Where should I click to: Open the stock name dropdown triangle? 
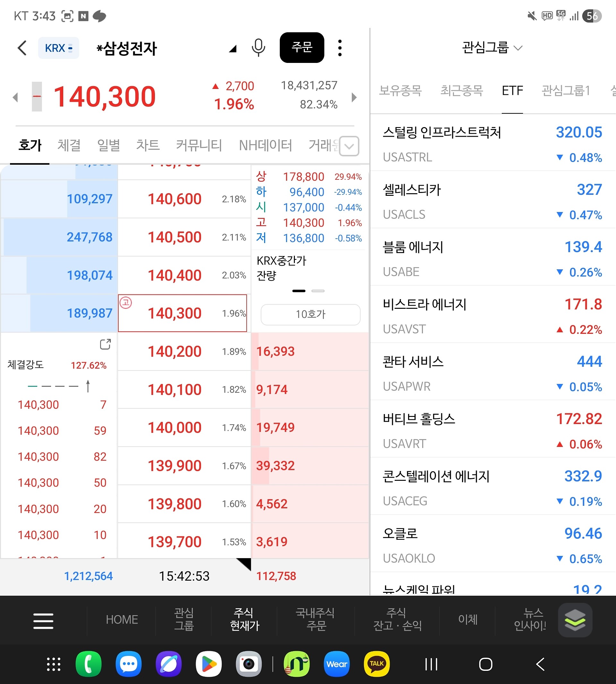233,49
